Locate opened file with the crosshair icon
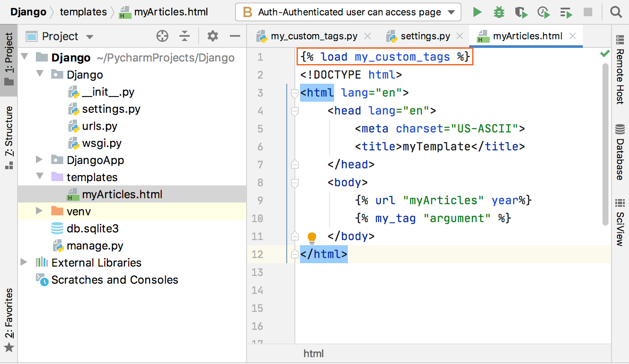This screenshot has height=364, width=629. click(x=162, y=36)
